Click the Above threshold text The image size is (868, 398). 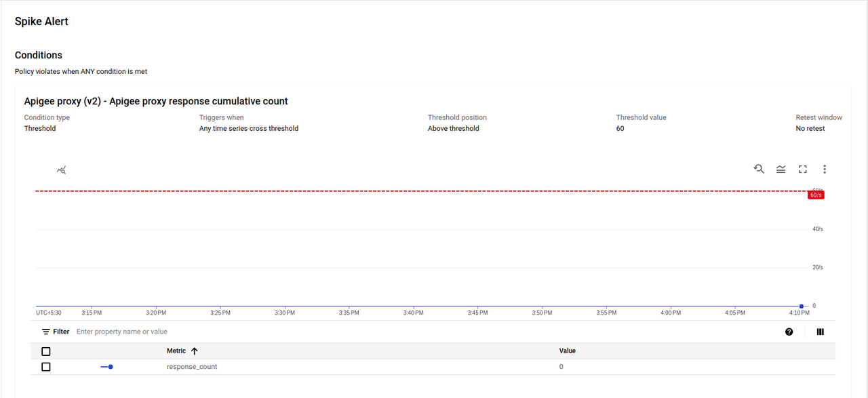454,128
